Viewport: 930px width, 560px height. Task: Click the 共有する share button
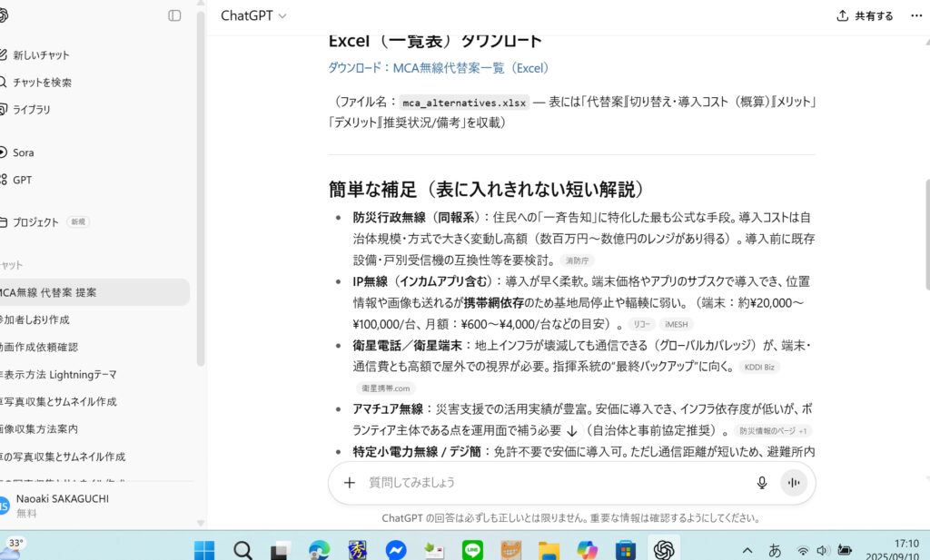point(865,16)
